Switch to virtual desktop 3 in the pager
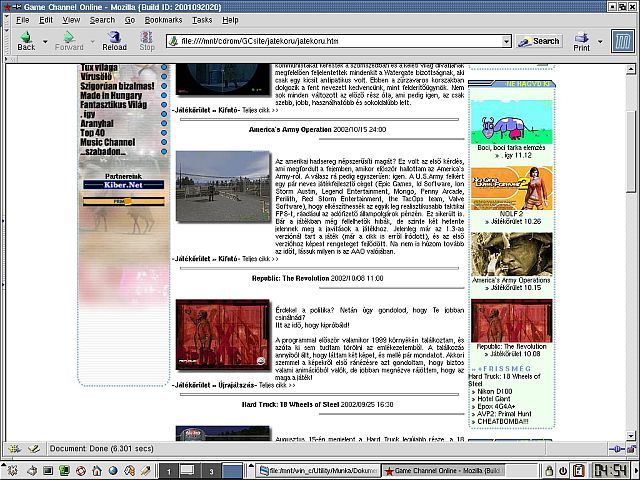The height and width of the screenshot is (480, 640). coord(211,471)
